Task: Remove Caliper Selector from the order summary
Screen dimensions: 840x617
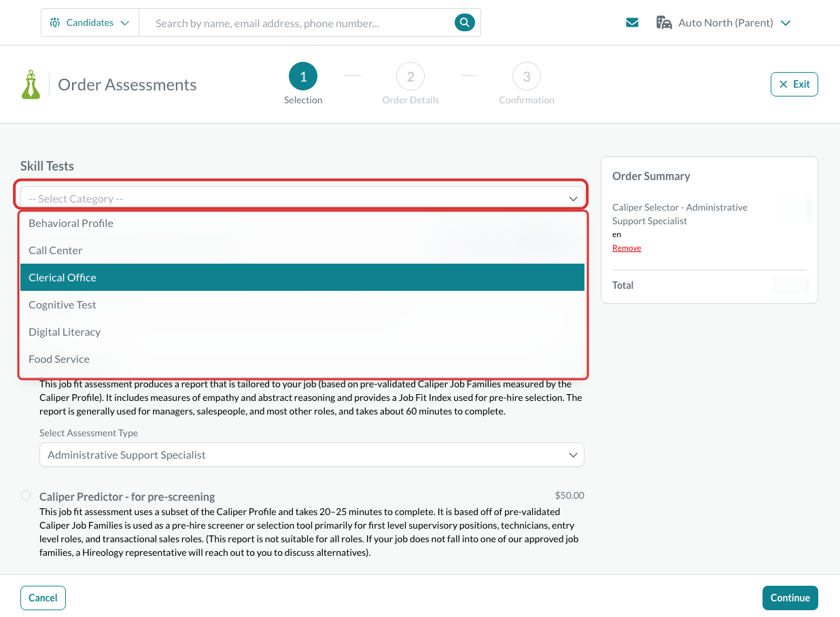Action: pyautogui.click(x=627, y=248)
